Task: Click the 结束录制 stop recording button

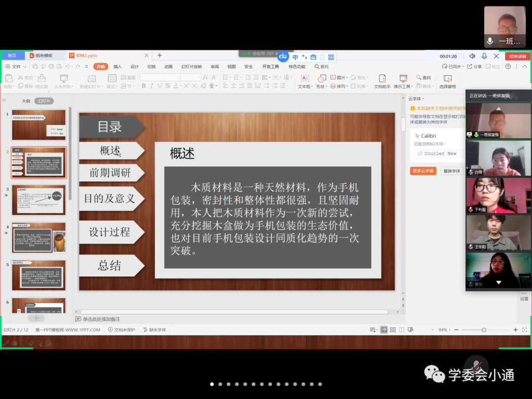Action: [517, 56]
